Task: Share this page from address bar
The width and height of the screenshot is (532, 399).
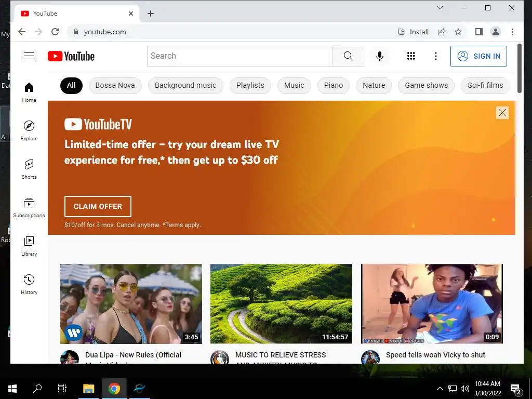Action: (442, 32)
